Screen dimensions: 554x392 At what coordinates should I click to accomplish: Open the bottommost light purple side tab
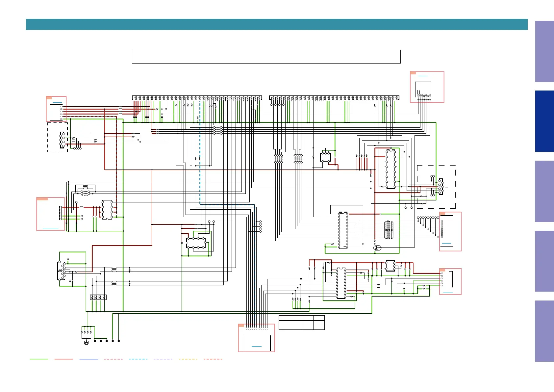point(544,331)
